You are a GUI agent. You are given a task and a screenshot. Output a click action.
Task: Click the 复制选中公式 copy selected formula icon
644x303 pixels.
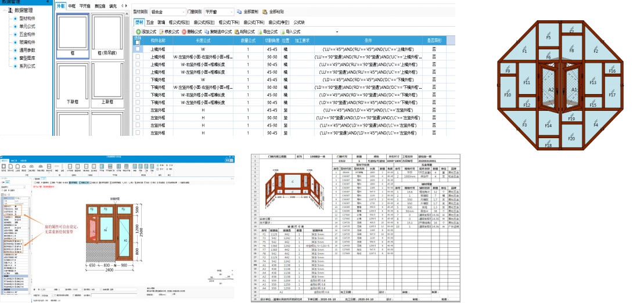coord(207,31)
